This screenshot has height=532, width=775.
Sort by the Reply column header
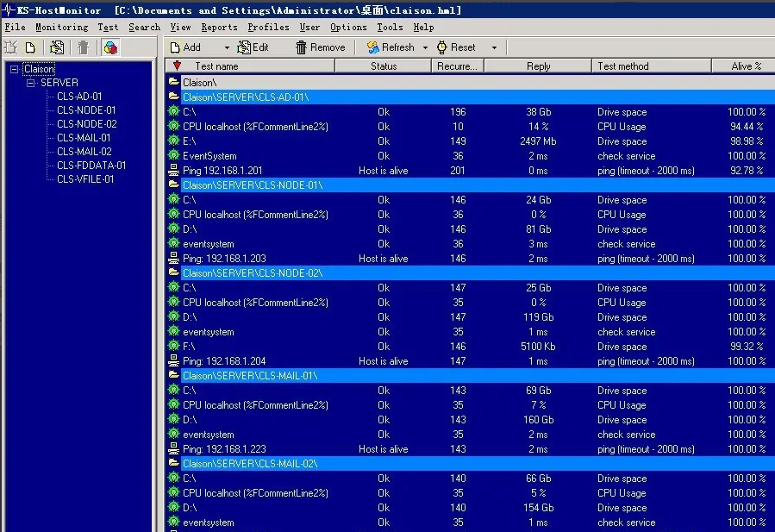click(538, 66)
